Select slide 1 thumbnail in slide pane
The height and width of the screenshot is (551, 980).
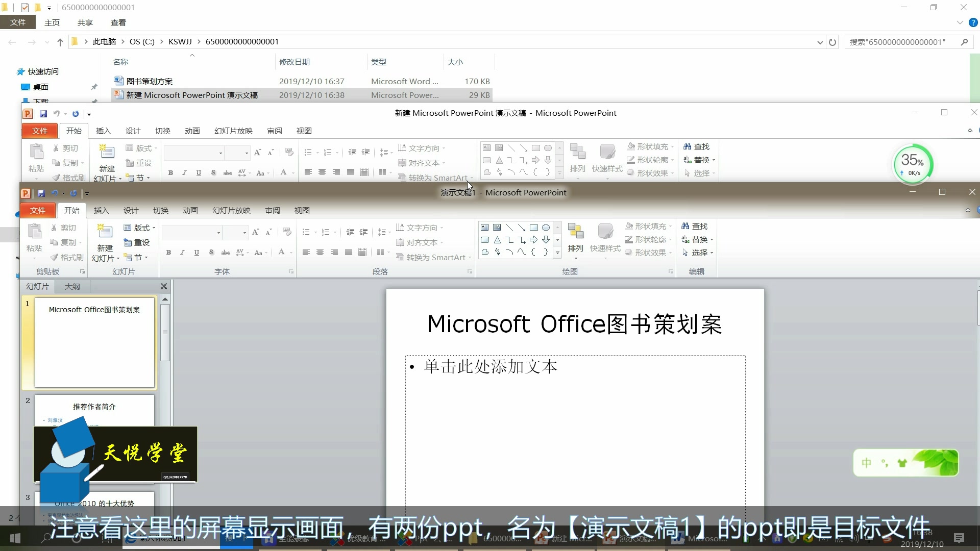click(94, 343)
